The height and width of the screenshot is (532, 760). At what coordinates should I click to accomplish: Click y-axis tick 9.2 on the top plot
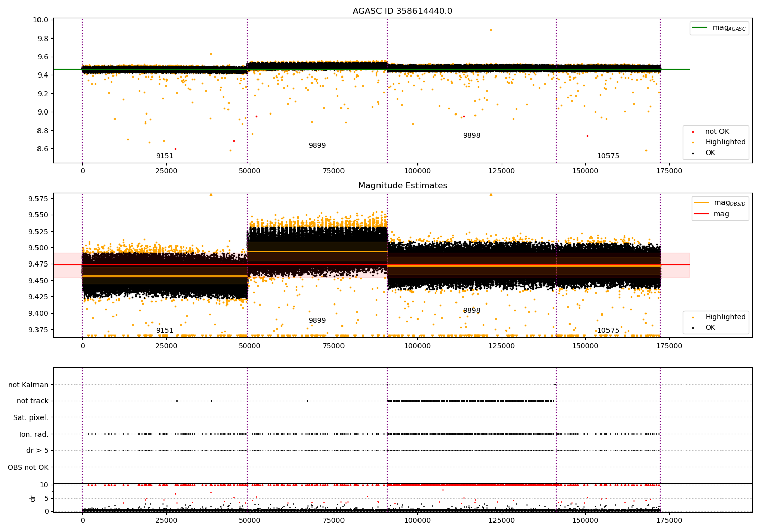tap(43, 94)
